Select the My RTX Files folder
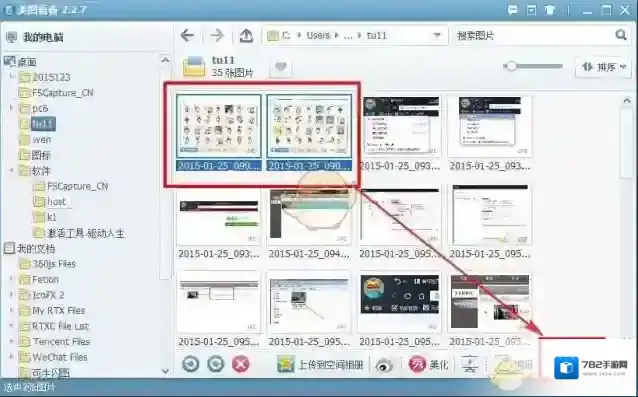 click(58, 311)
